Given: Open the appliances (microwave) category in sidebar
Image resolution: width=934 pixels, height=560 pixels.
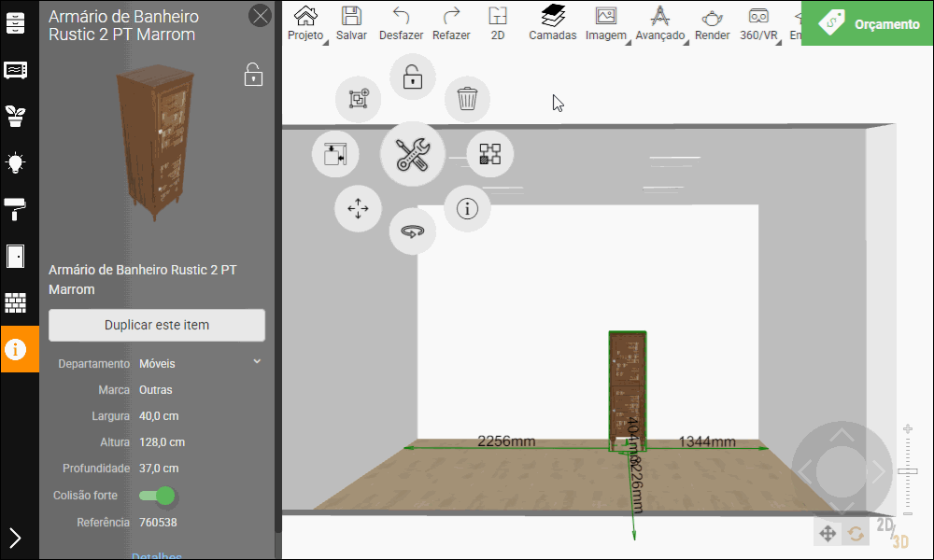Looking at the screenshot, I should click(x=16, y=70).
